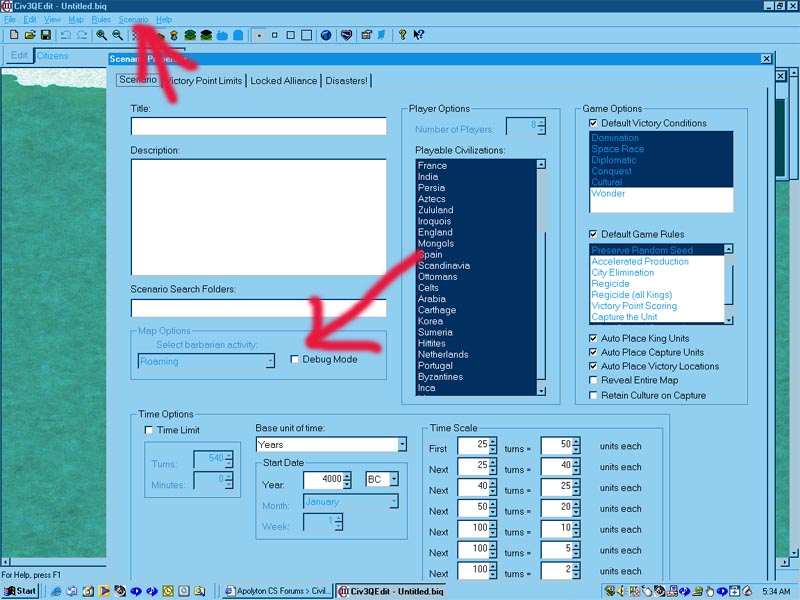Image resolution: width=800 pixels, height=600 pixels.
Task: Click the scenario Title input field
Action: tap(258, 126)
